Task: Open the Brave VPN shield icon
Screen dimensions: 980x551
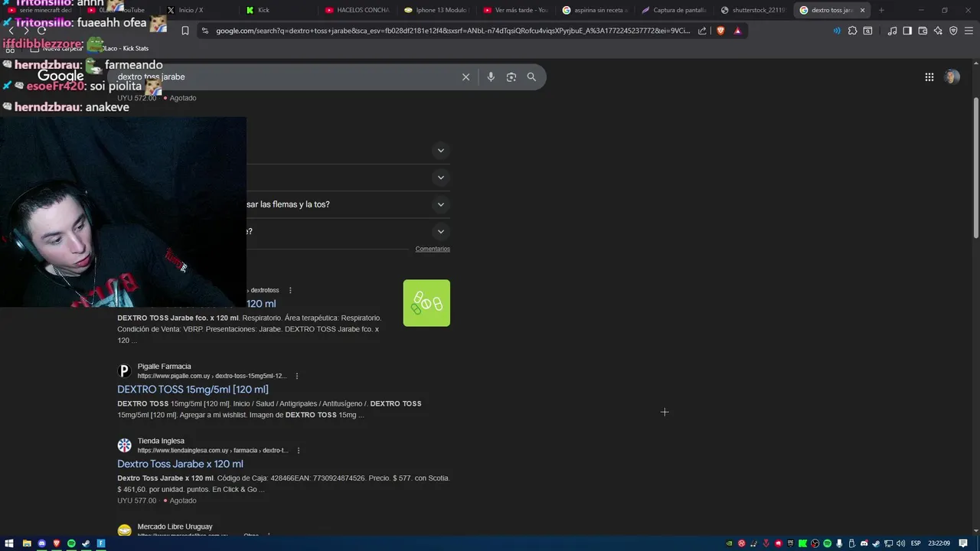Action: coord(953,31)
